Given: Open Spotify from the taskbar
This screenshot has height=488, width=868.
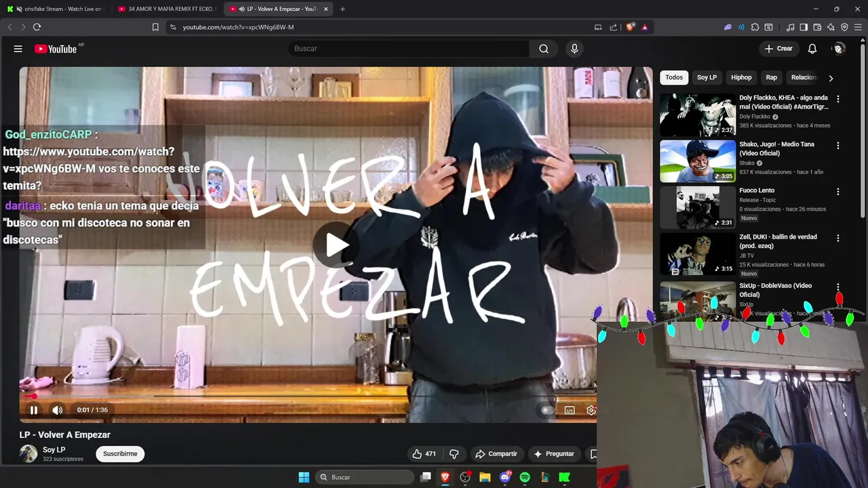Looking at the screenshot, I should [525, 477].
